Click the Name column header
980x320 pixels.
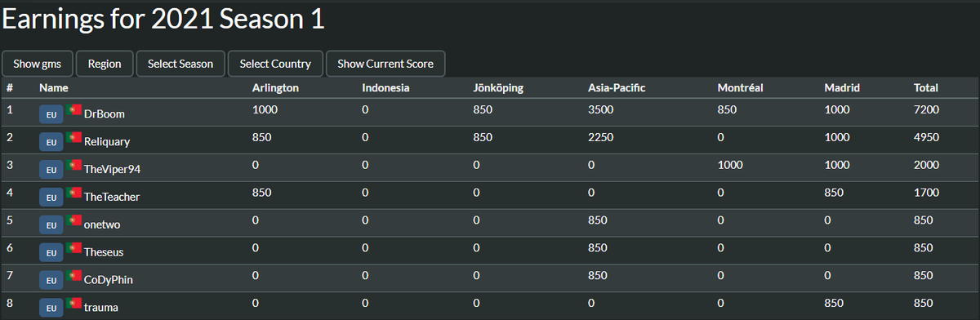point(53,87)
